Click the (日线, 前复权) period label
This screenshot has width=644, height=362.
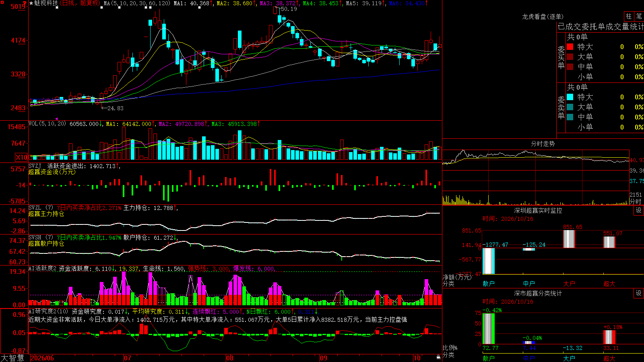point(80,3)
